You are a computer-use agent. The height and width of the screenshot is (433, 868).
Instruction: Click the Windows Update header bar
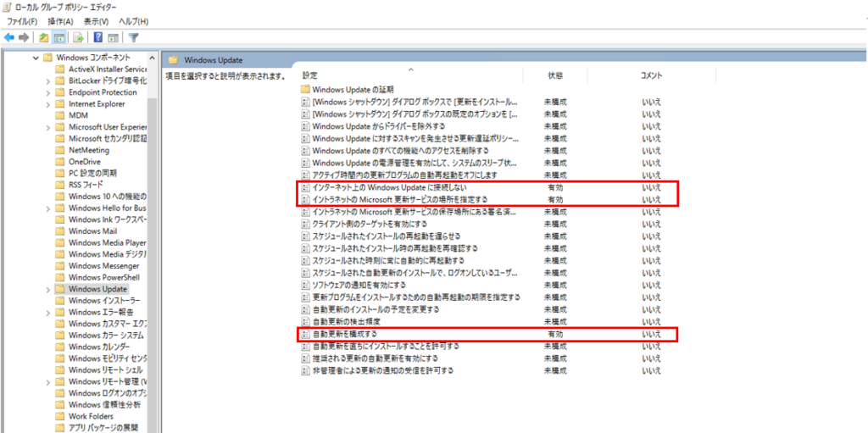(515, 60)
